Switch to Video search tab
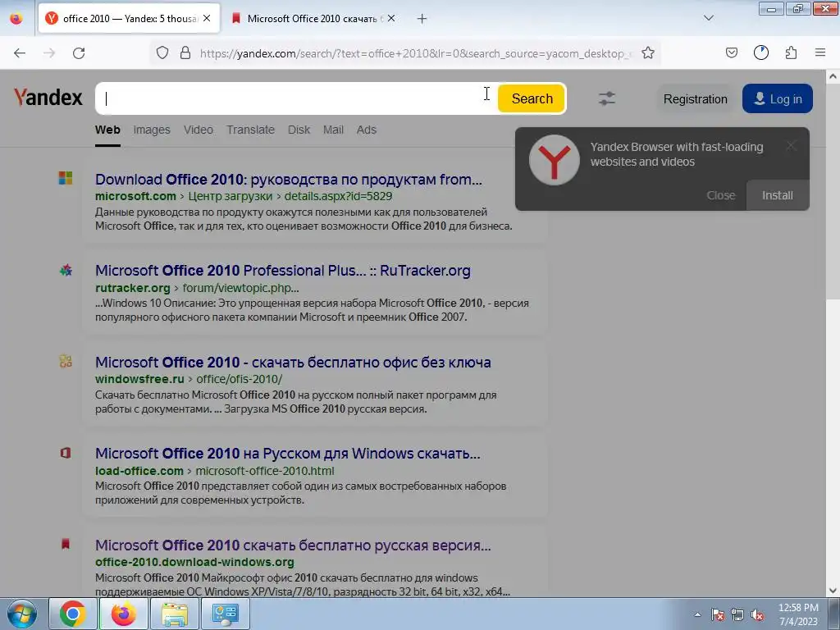 click(x=199, y=130)
